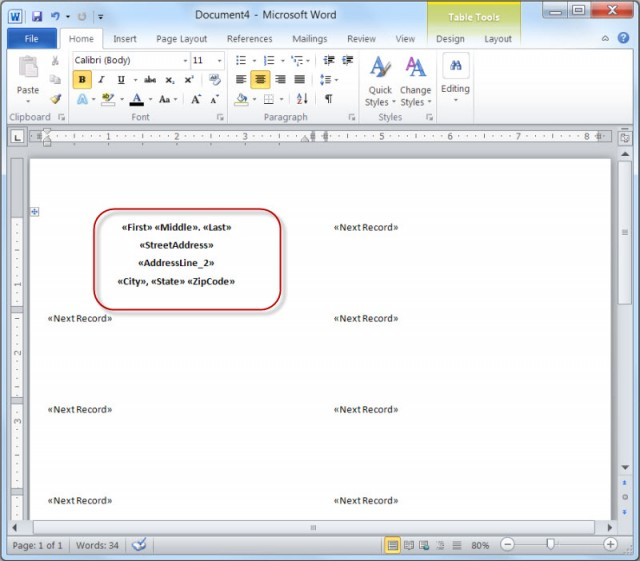This screenshot has width=640, height=561.
Task: Click the proofing check icon in status bar
Action: 139,544
